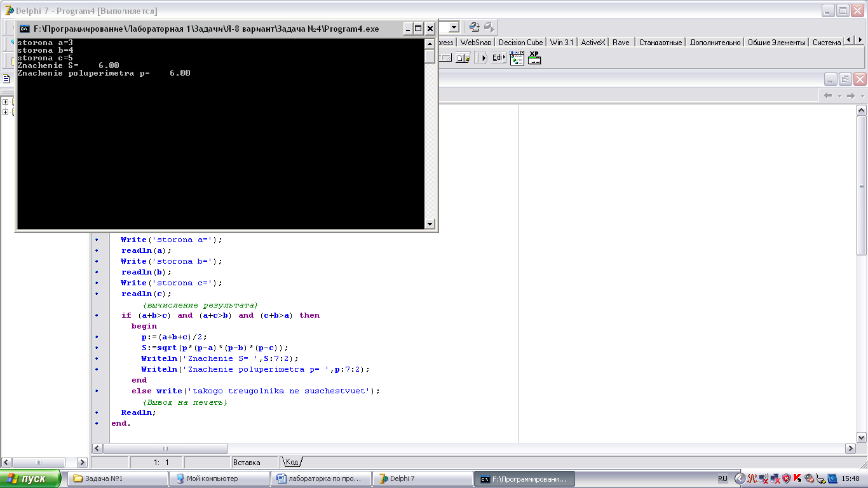Navigate forward in code editor history

click(x=850, y=95)
